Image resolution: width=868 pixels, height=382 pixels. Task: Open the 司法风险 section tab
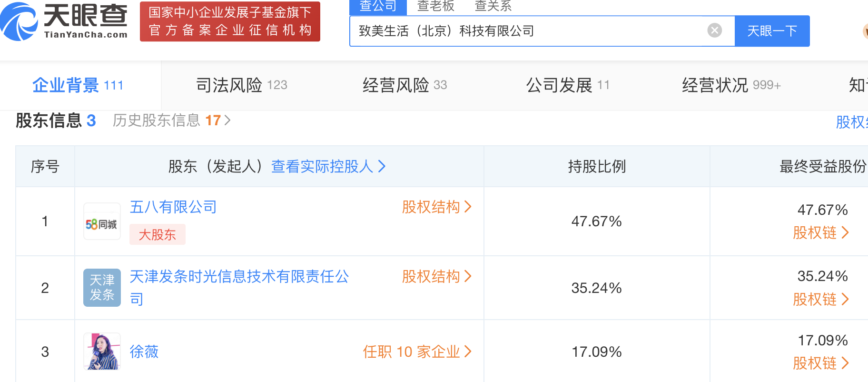(x=241, y=85)
